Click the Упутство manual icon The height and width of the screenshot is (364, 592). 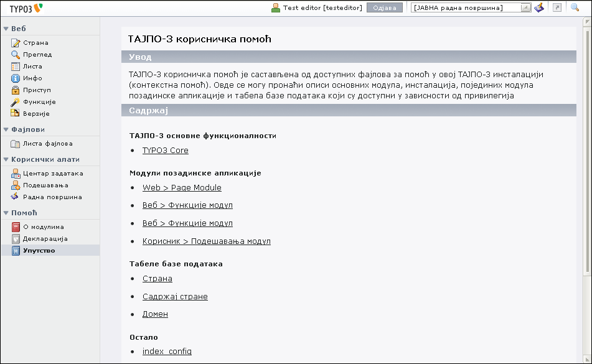point(16,251)
